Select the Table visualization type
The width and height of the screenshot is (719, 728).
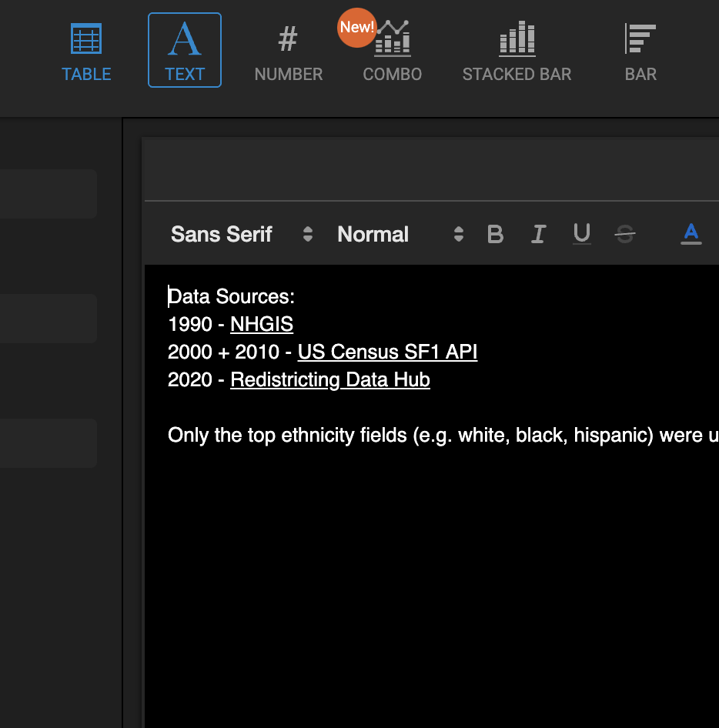coord(86,51)
